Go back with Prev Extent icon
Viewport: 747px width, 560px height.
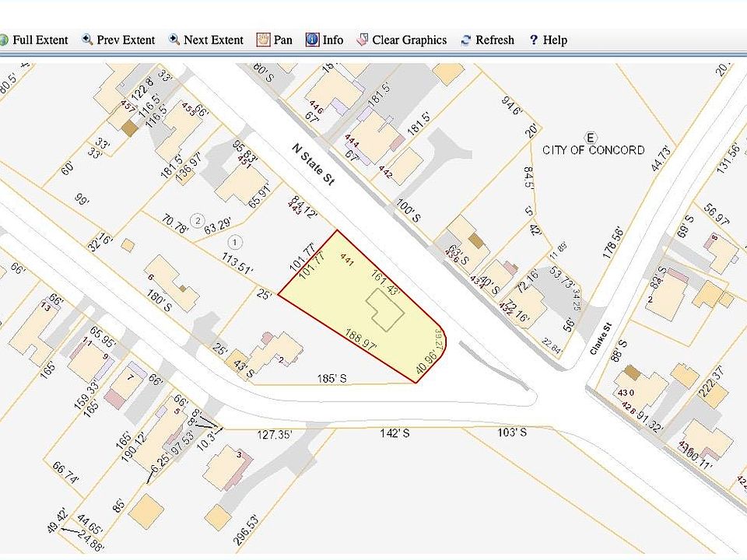point(87,40)
